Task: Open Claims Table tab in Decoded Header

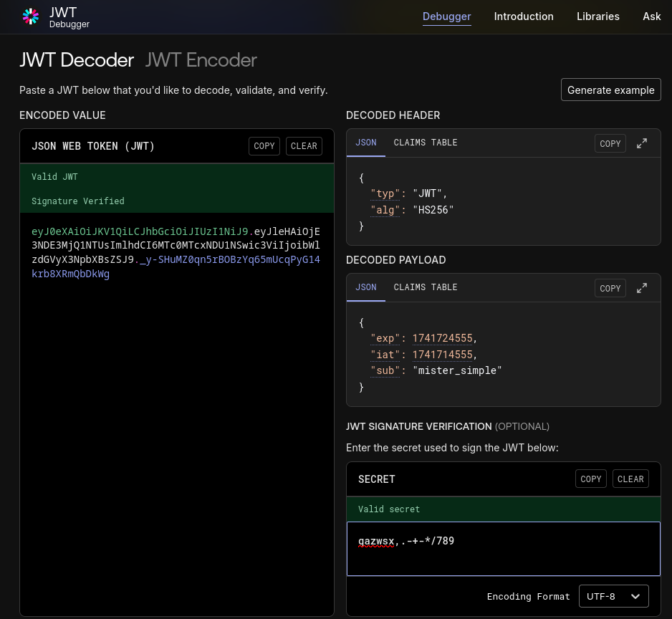Action: pyautogui.click(x=425, y=143)
